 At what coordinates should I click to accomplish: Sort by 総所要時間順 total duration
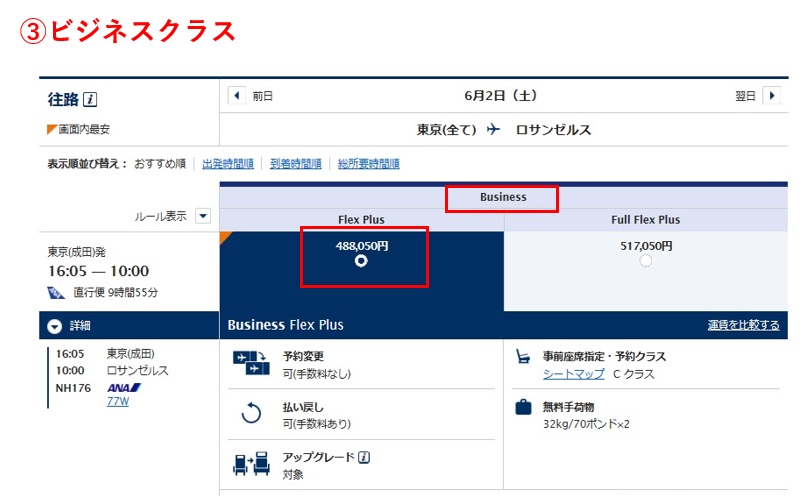(x=369, y=164)
